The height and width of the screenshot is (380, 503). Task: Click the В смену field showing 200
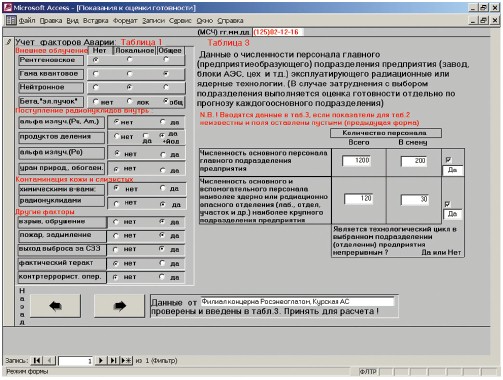(x=414, y=161)
